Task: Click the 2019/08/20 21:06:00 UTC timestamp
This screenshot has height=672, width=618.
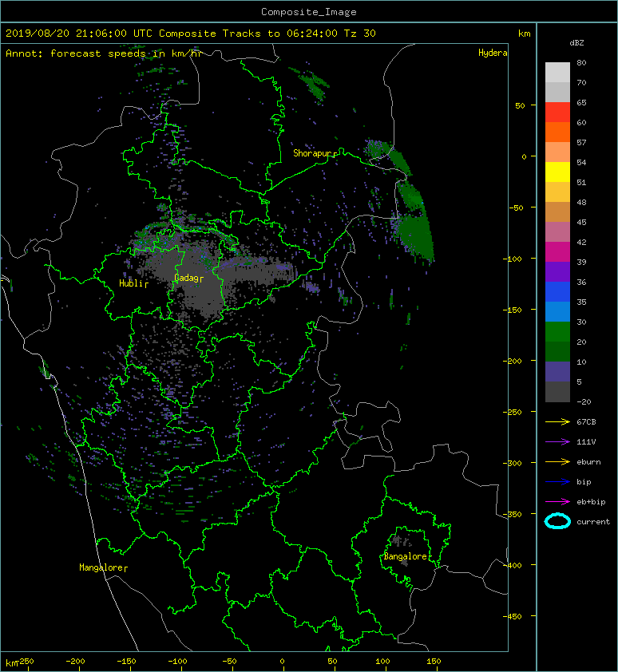Action: tap(78, 34)
